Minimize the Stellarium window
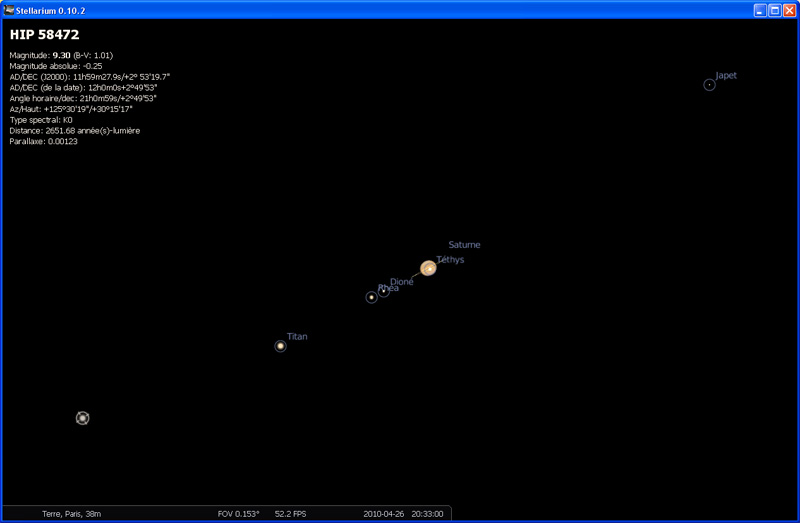800x523 pixels. tap(760, 10)
